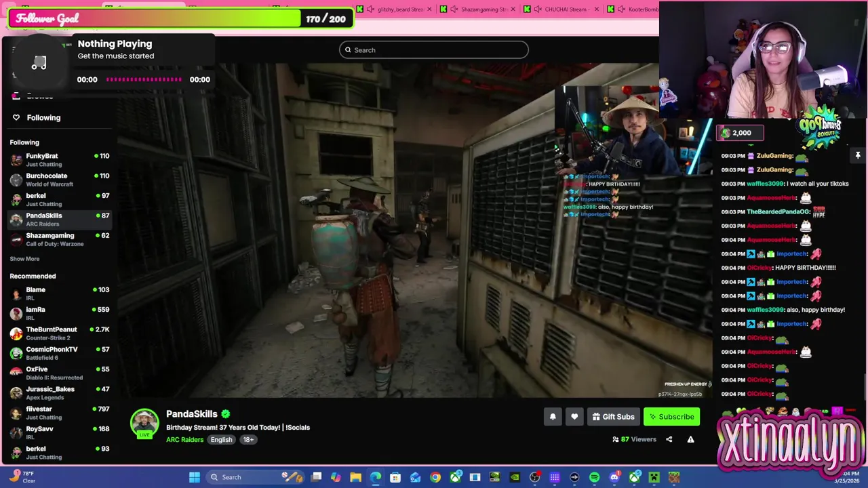Click the speaker mute icon on the CHUCHAI tab

click(538, 9)
